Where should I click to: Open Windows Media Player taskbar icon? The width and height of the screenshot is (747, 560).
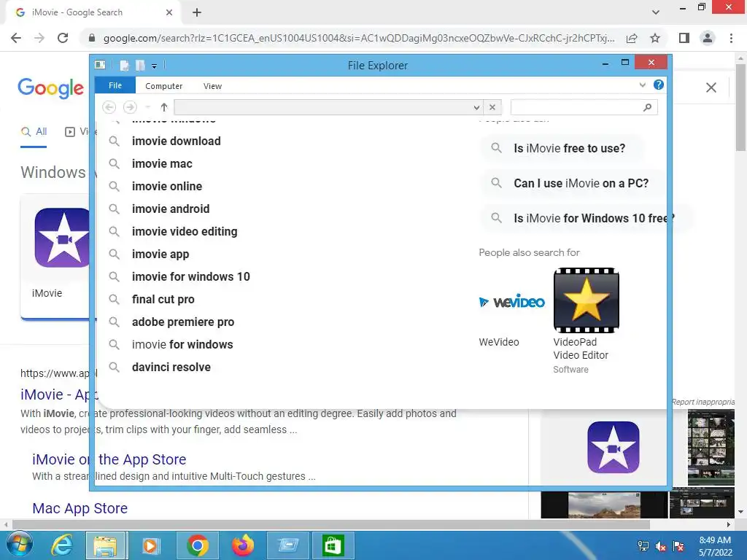point(152,545)
